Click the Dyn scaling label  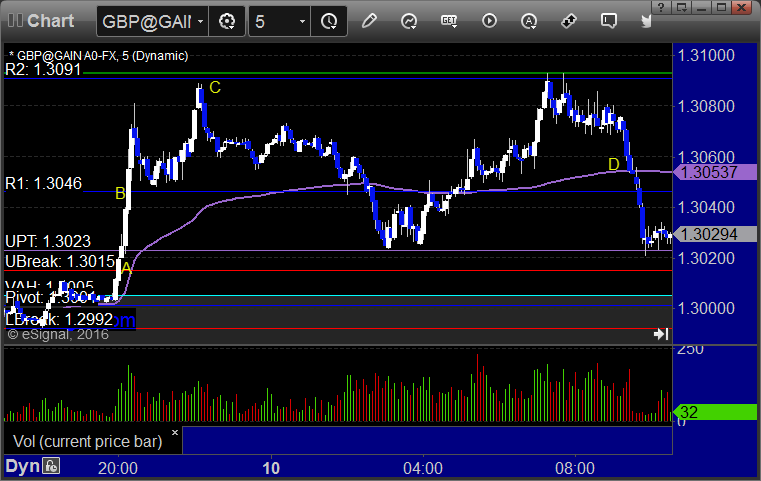22,466
